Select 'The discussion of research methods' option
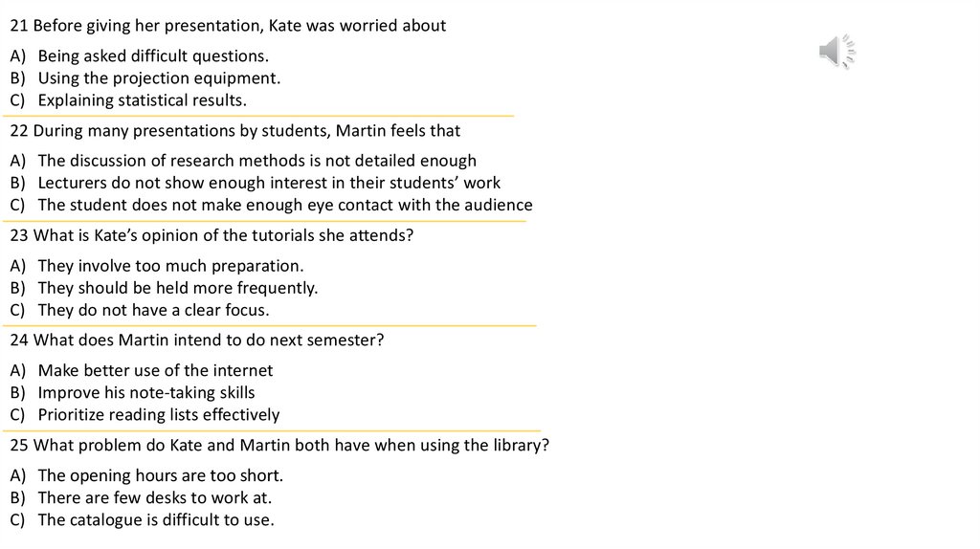 pos(256,161)
